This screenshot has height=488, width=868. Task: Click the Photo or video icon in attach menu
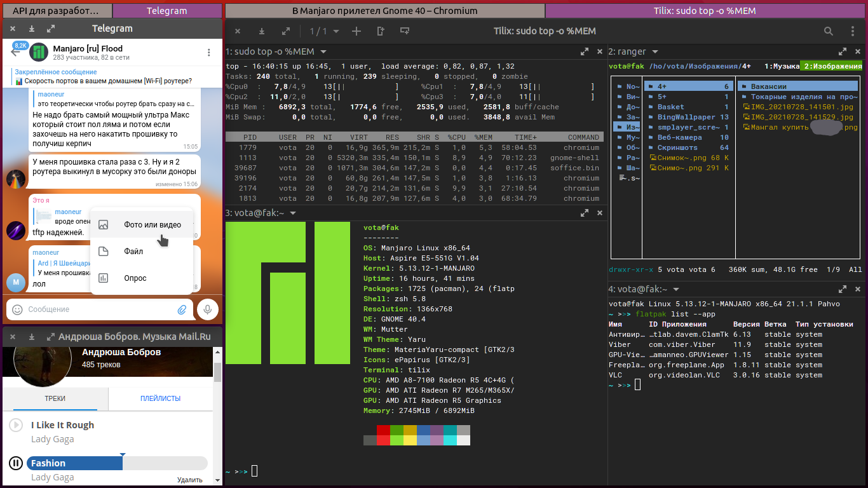pyautogui.click(x=104, y=224)
